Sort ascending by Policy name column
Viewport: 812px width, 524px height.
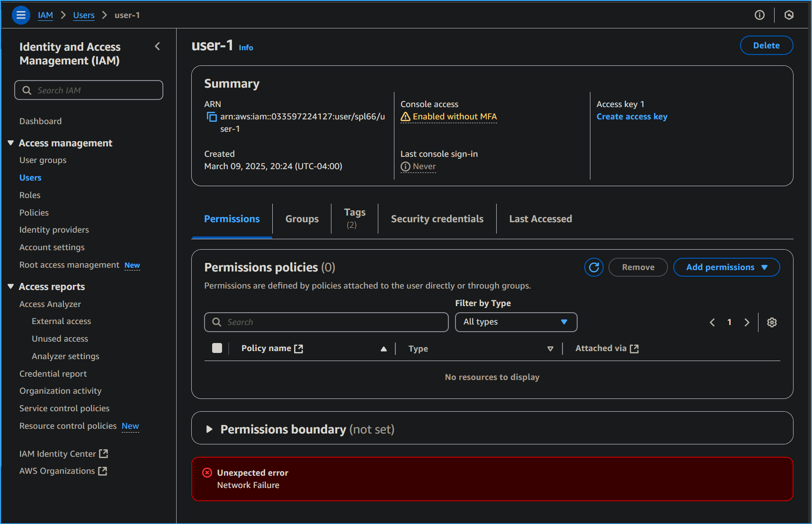(384, 349)
